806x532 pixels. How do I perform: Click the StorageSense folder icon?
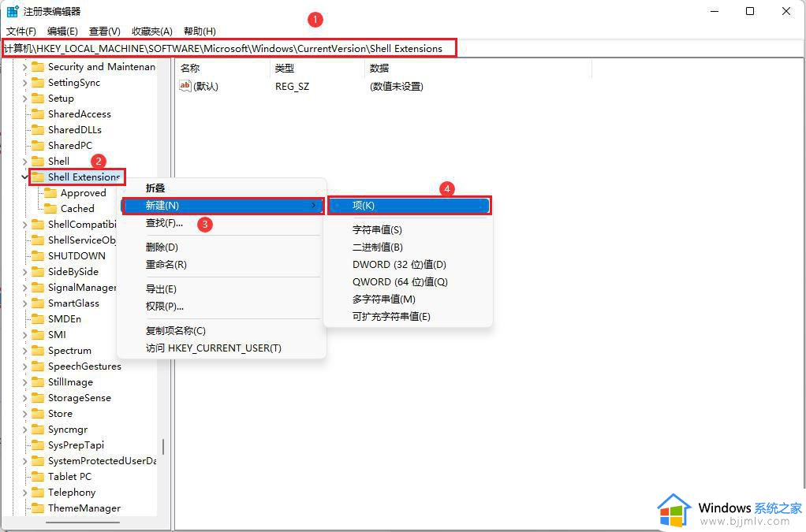tap(38, 398)
